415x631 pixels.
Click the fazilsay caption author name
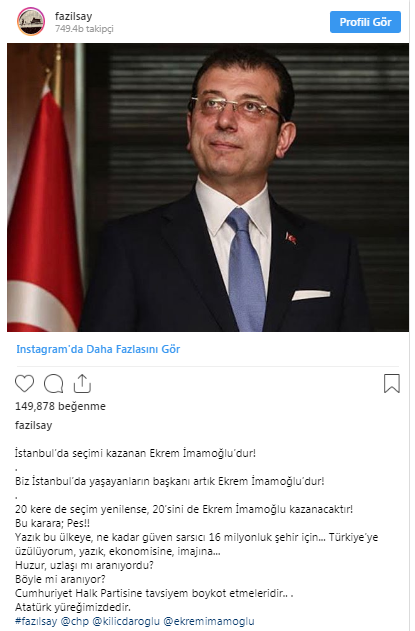33,425
